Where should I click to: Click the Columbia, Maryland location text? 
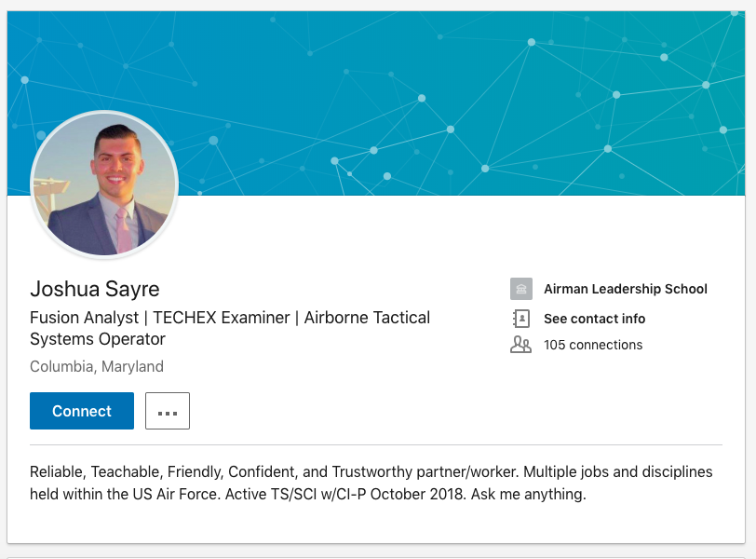coord(97,366)
